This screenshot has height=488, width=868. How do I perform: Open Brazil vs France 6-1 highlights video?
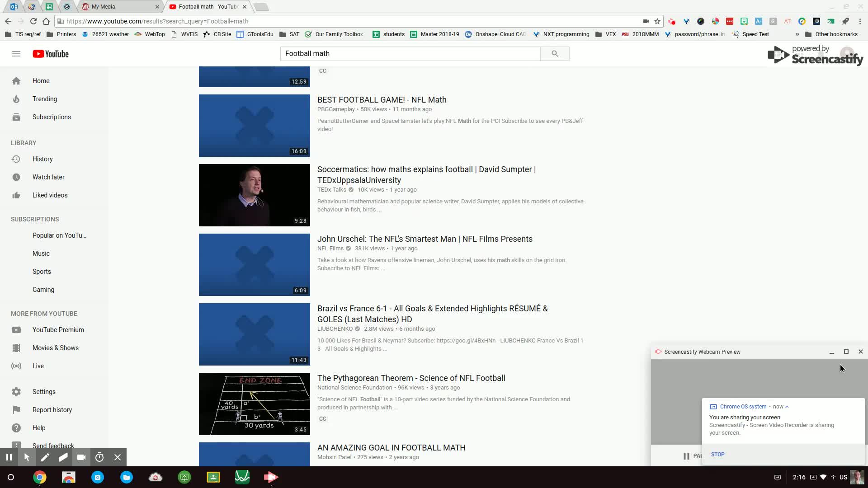(432, 314)
